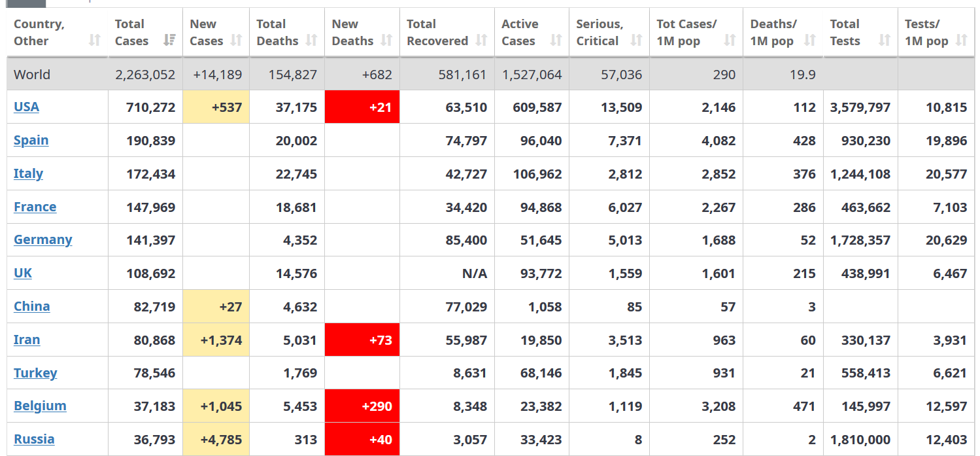This screenshot has height=456, width=980.
Task: Click the Deaths/1M pop sort arrows
Action: click(809, 41)
